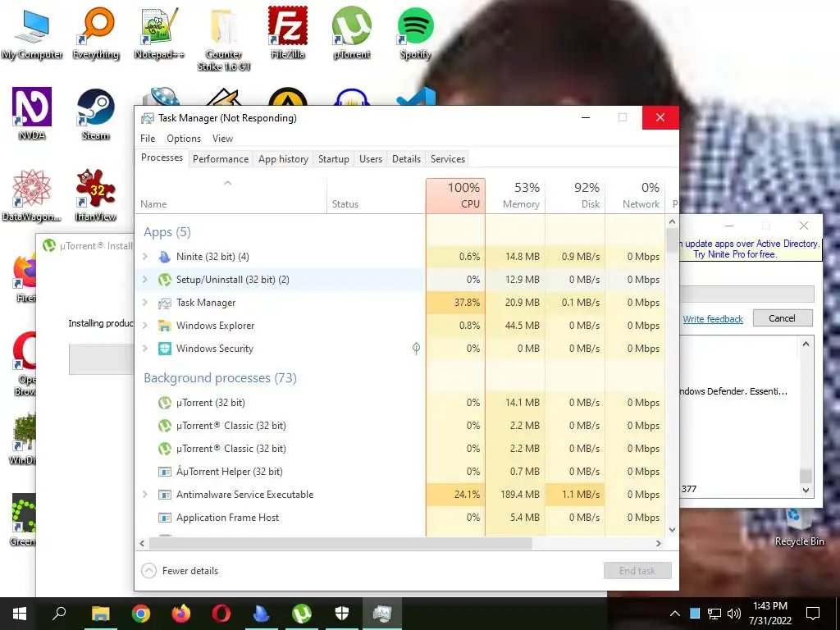
Task: Open the Options menu in Task Manager
Action: click(184, 138)
